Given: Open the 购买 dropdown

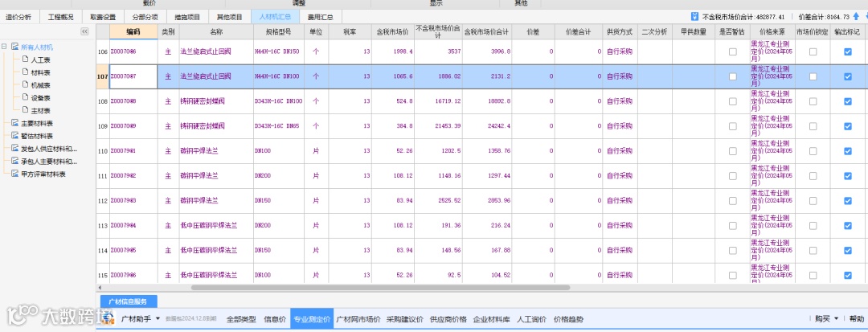Looking at the screenshot, I should point(827,318).
